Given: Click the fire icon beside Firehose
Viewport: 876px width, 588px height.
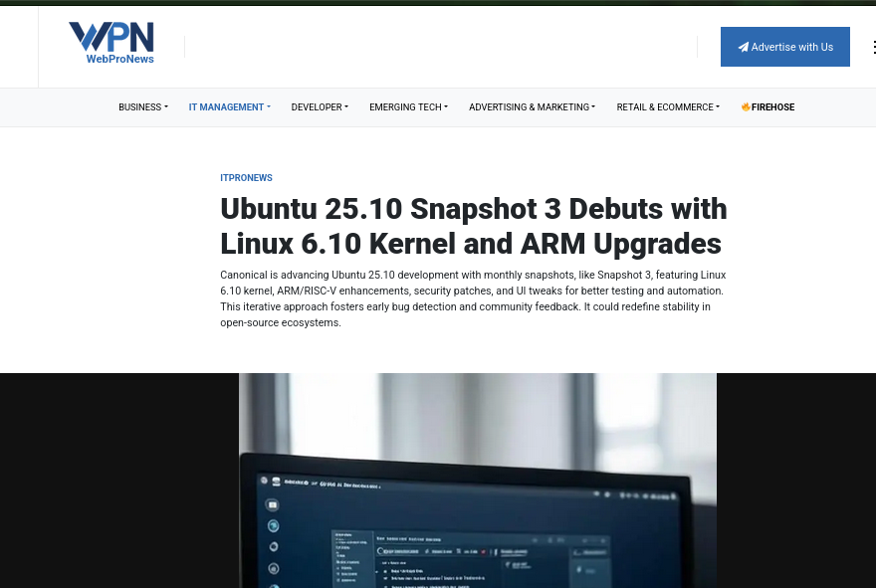Looking at the screenshot, I should [x=746, y=106].
